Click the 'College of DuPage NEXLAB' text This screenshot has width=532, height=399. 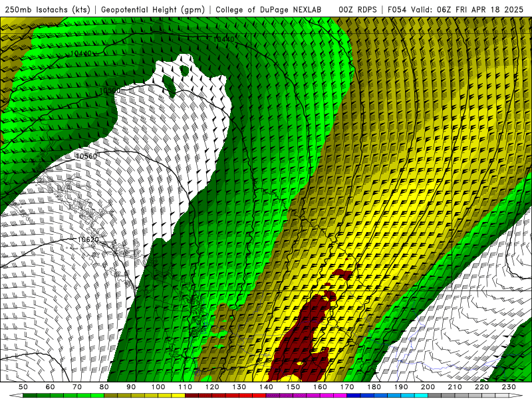click(x=268, y=10)
